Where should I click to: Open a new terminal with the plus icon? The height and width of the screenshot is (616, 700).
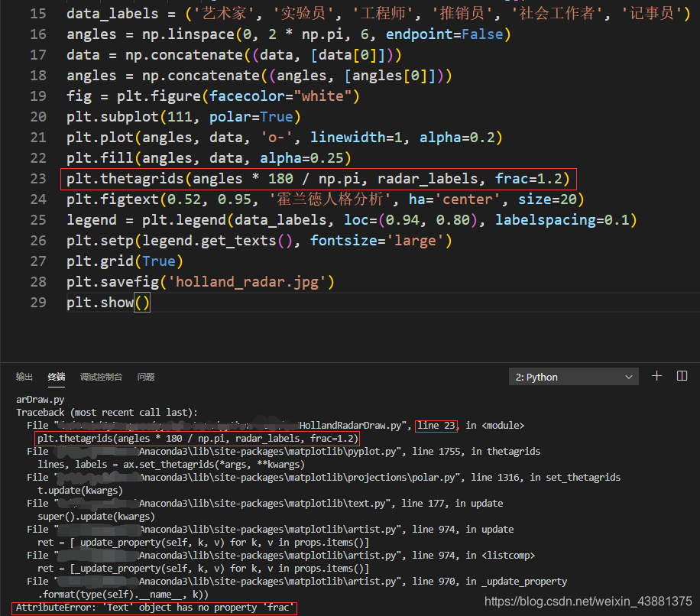point(656,376)
